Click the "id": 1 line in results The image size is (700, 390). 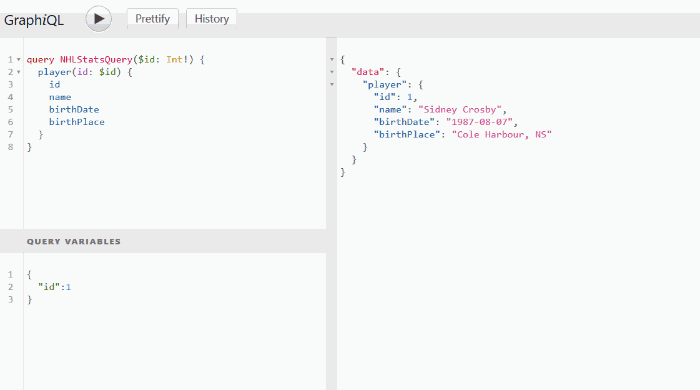tap(396, 97)
